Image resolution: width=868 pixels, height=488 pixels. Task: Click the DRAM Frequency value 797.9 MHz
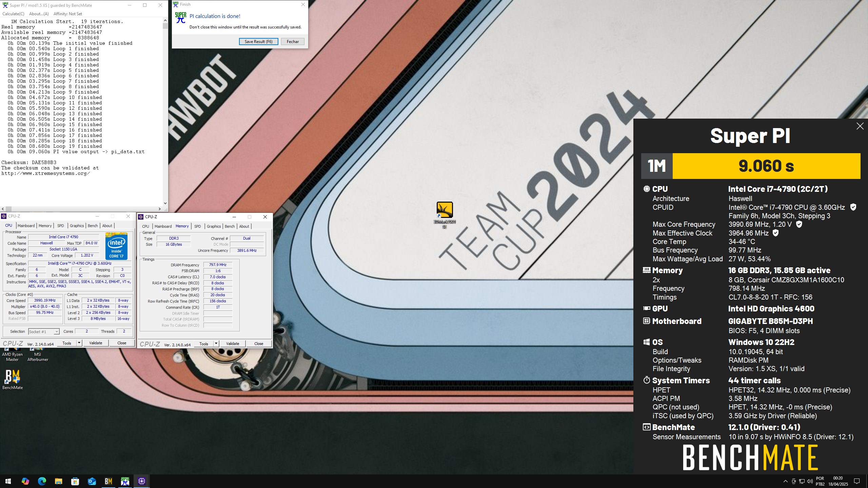pyautogui.click(x=218, y=265)
